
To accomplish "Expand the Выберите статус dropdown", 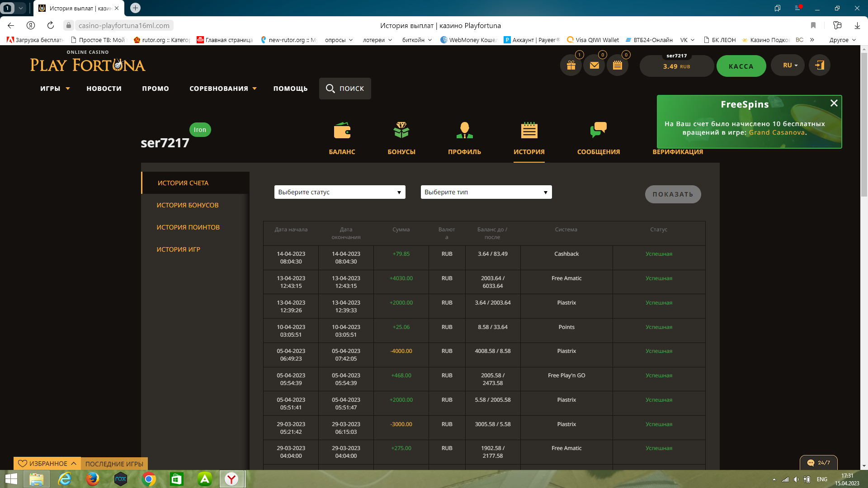I will pos(340,192).
